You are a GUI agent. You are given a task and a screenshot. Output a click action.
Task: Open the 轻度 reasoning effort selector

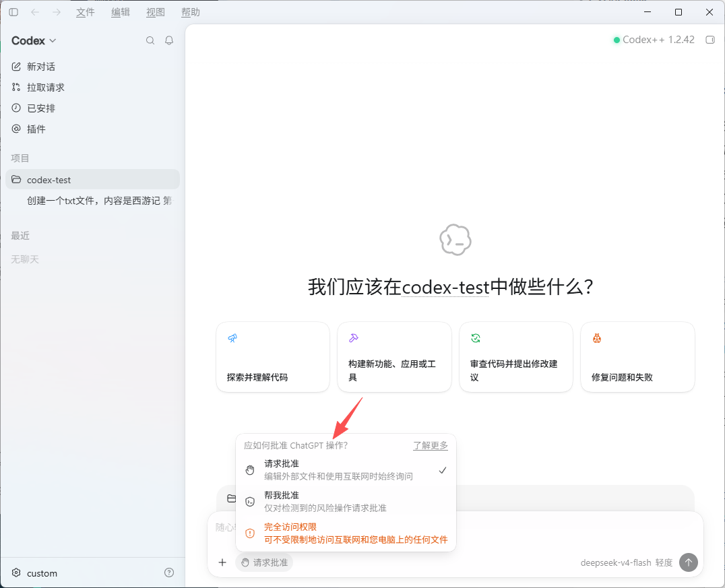pos(664,562)
